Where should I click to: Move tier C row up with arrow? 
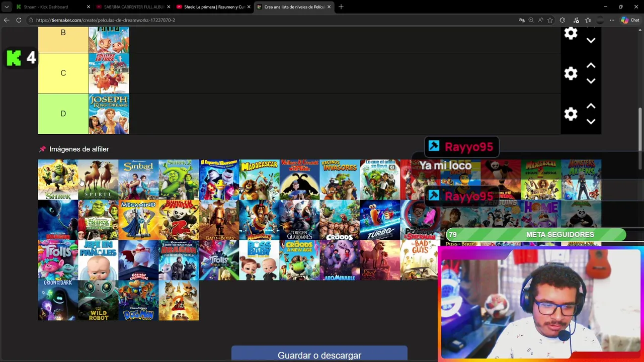coord(591,66)
